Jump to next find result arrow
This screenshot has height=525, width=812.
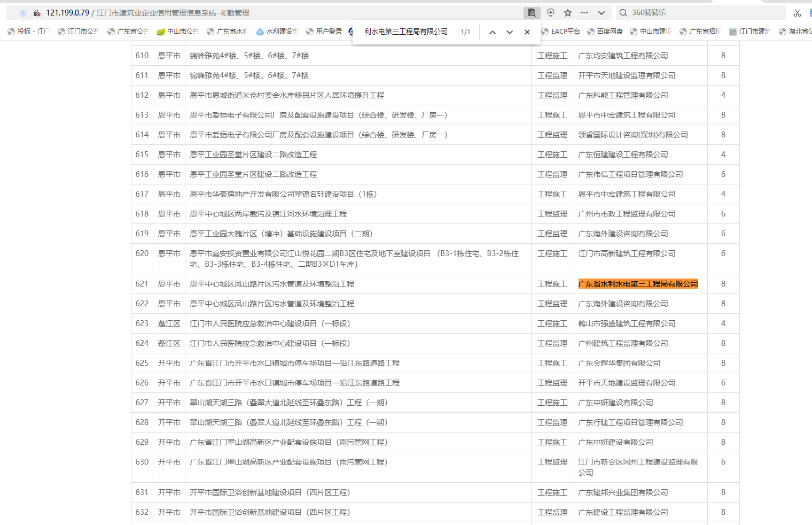pyautogui.click(x=509, y=32)
